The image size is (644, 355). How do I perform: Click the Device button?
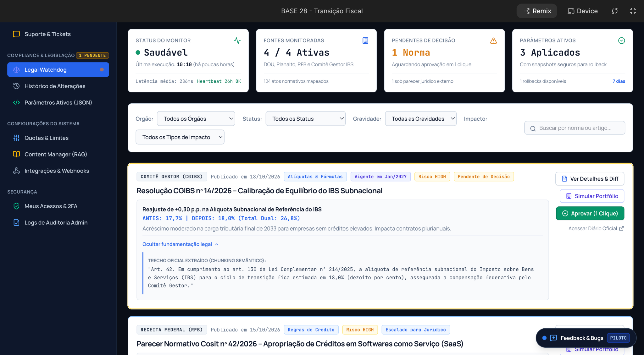(x=582, y=11)
